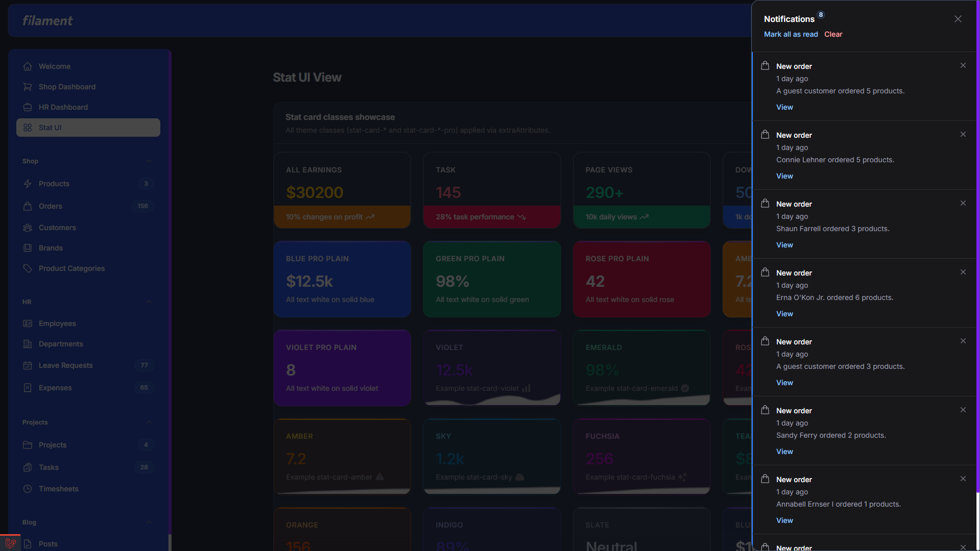Collapse the Projects sidebar group
Screen dimensions: 980x551
pos(149,422)
